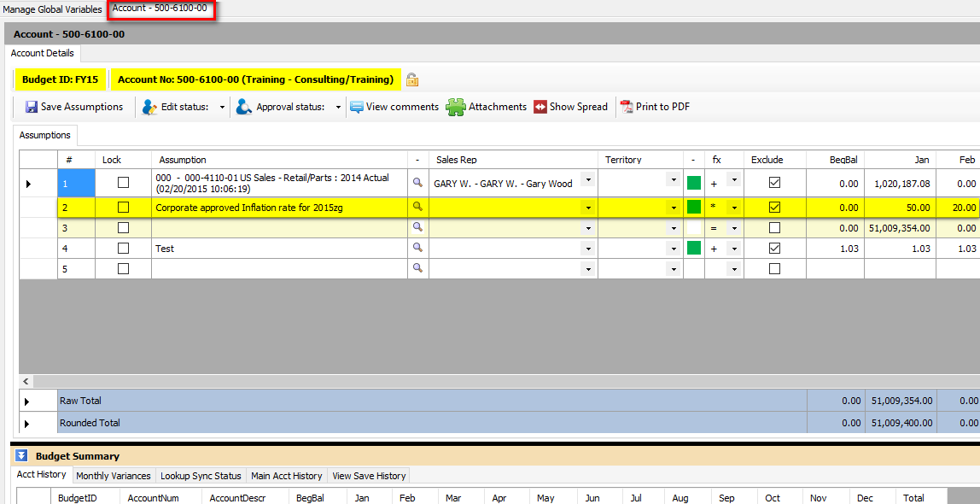The width and height of the screenshot is (980, 504).
Task: Uncheck Exclude for the US Sales row
Action: [x=774, y=183]
